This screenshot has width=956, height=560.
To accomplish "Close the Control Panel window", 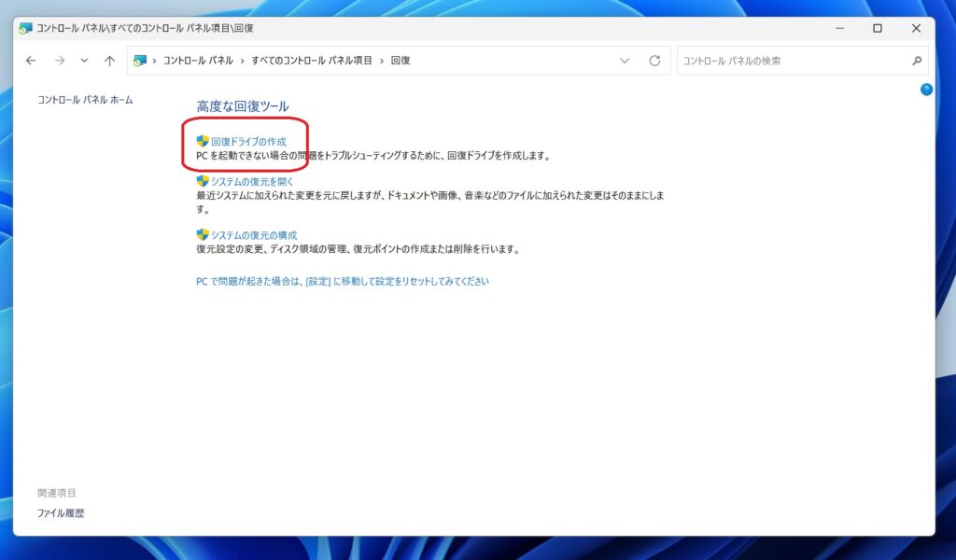I will point(916,28).
